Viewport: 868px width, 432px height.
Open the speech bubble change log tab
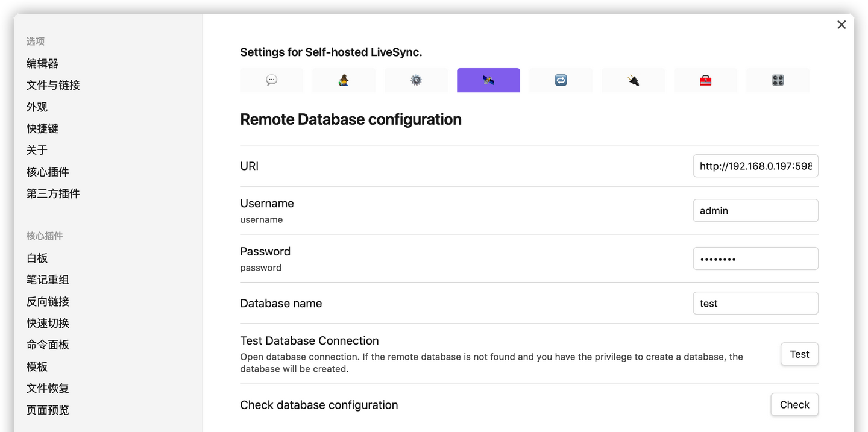(271, 80)
